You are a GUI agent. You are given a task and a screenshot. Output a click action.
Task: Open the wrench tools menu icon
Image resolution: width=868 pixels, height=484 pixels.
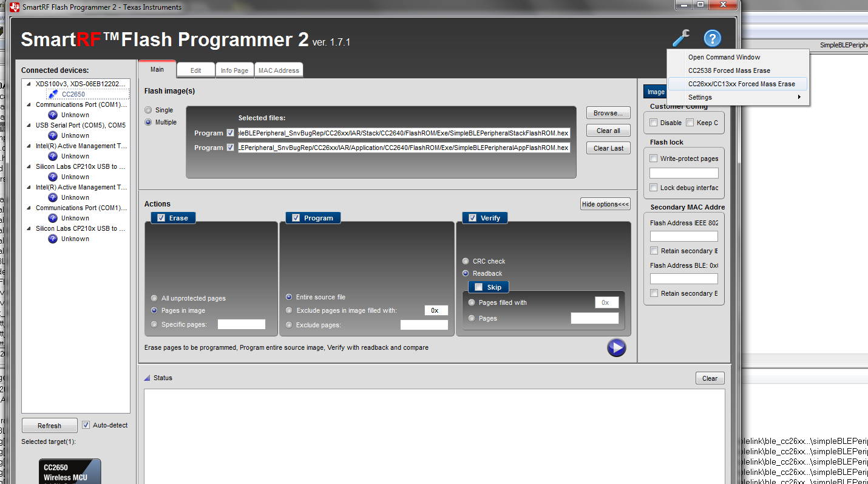pos(681,38)
